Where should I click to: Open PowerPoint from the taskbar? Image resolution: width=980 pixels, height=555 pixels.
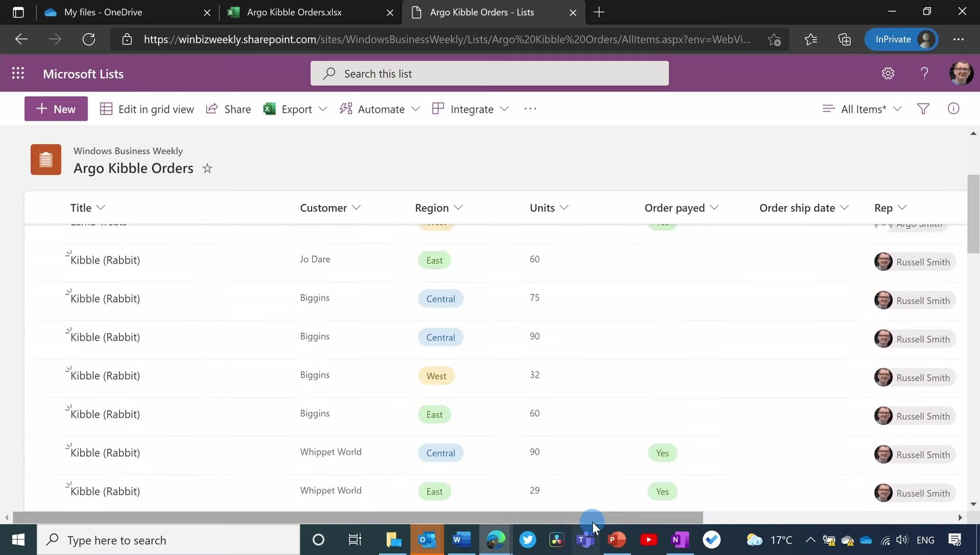(x=617, y=540)
